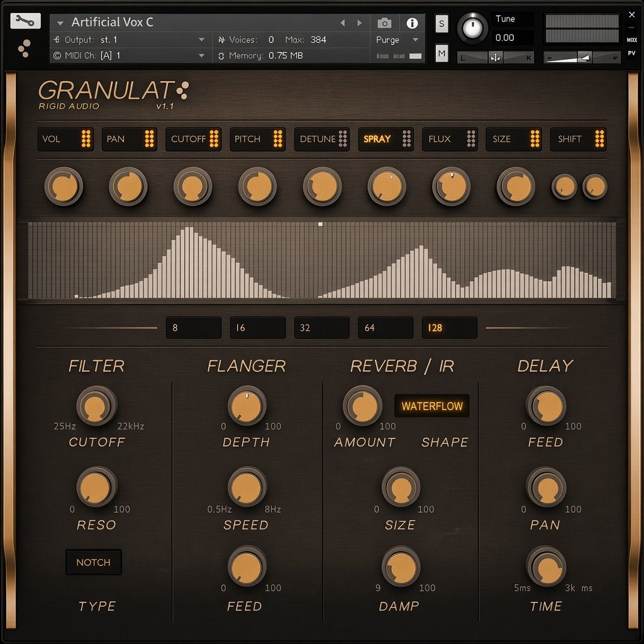Click the Reverb DAMP knob
644x644 pixels.
pyautogui.click(x=401, y=567)
